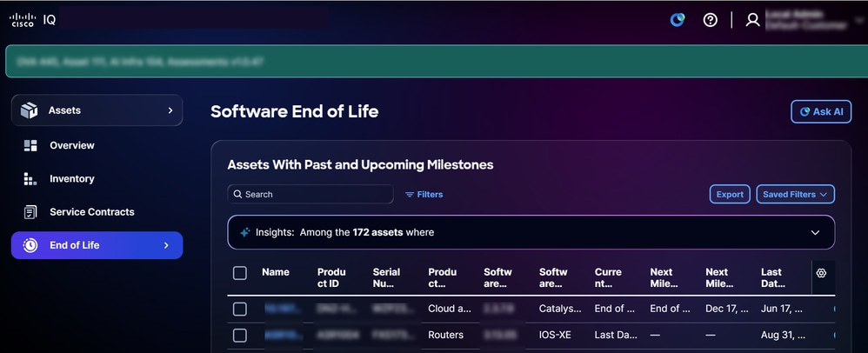The height and width of the screenshot is (353, 868).
Task: Click the search magnifier icon
Action: click(238, 194)
